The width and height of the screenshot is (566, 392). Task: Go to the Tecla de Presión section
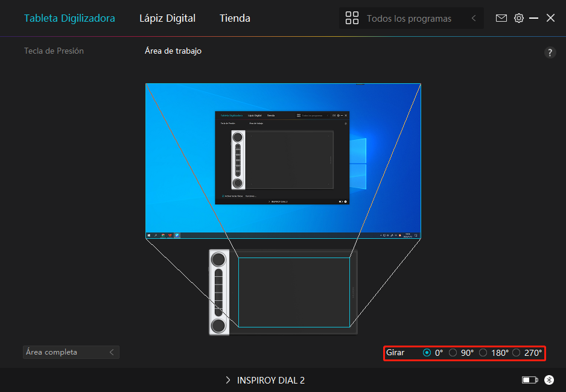(x=54, y=51)
